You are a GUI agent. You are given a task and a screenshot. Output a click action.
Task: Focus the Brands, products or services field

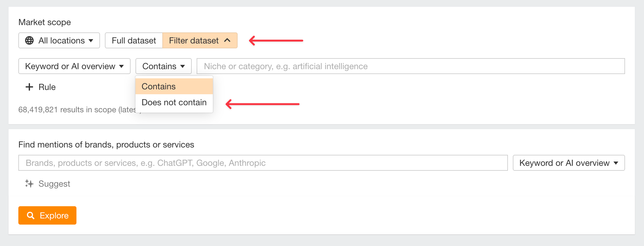(x=263, y=163)
